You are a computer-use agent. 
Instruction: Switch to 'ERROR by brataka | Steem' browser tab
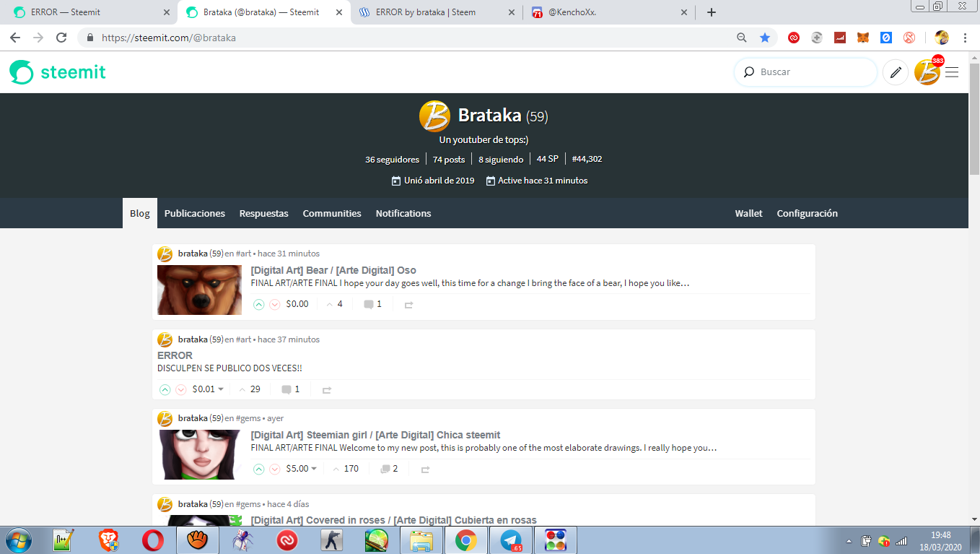pyautogui.click(x=436, y=12)
